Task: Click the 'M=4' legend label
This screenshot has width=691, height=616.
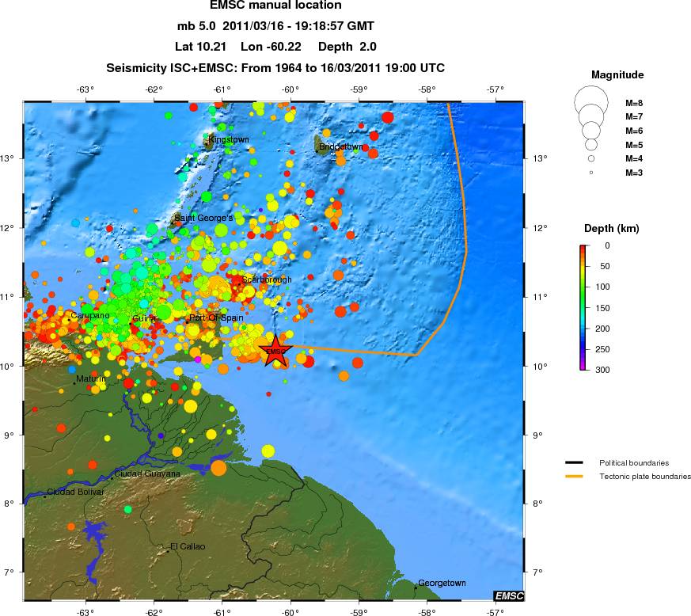Action: pos(634,158)
